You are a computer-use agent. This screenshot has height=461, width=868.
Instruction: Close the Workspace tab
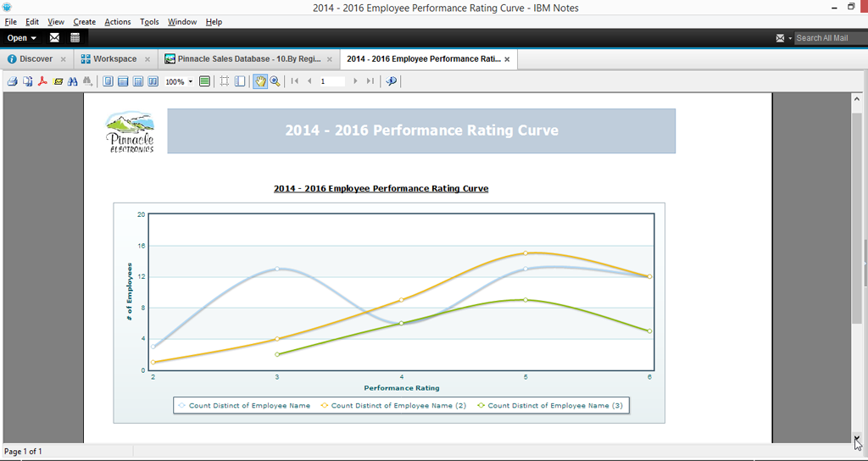(147, 59)
